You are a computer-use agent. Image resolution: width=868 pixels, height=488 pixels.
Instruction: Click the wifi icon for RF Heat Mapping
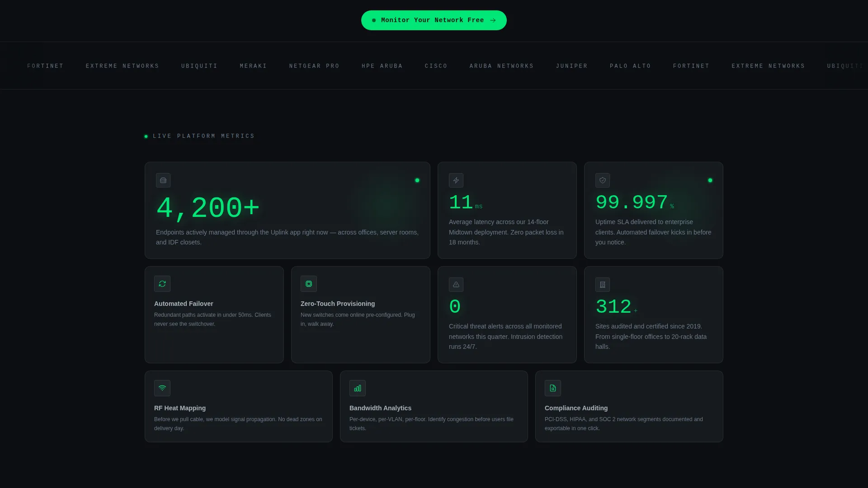tap(162, 388)
